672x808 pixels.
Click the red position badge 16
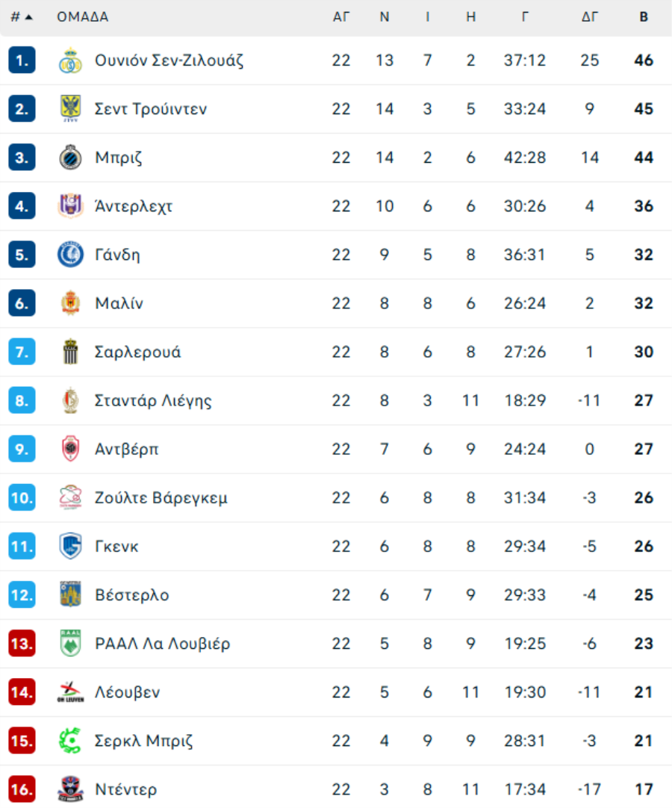(x=22, y=789)
